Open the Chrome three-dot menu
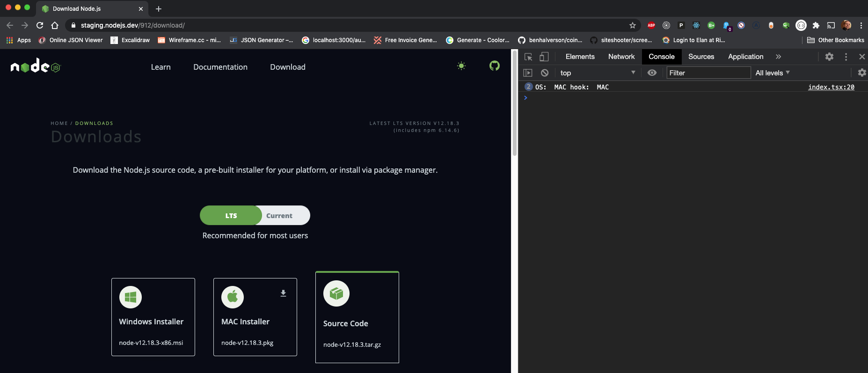This screenshot has width=868, height=373. click(861, 25)
